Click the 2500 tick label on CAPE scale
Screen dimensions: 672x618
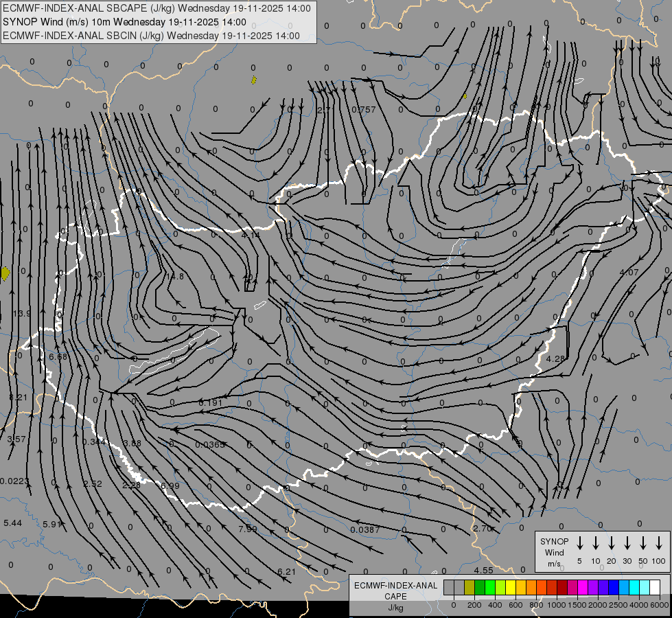coord(618,605)
